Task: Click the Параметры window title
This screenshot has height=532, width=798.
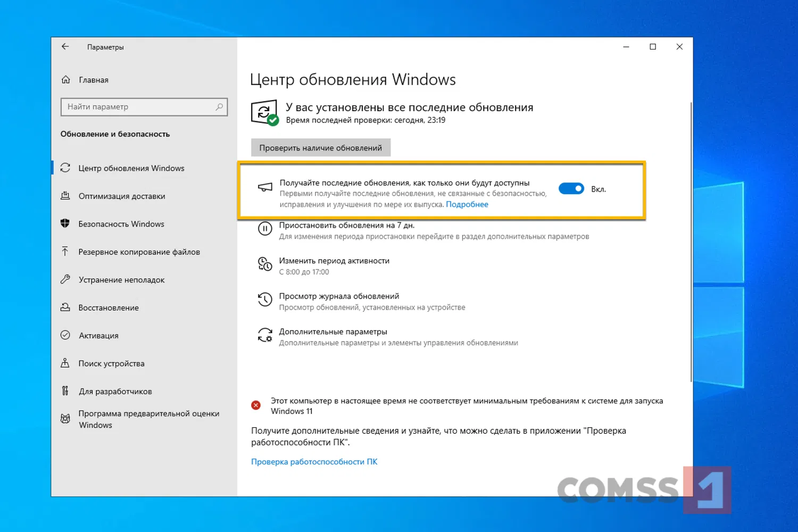Action: tap(105, 47)
